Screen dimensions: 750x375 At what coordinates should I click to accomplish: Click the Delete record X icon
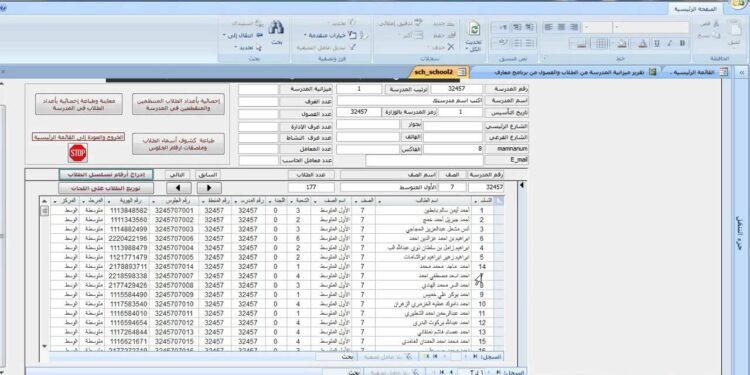point(451,47)
